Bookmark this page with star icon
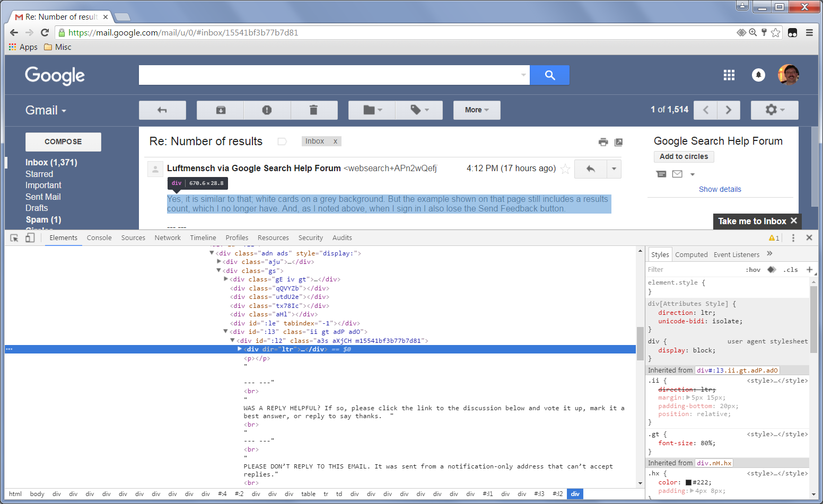The height and width of the screenshot is (504, 823). click(x=776, y=32)
